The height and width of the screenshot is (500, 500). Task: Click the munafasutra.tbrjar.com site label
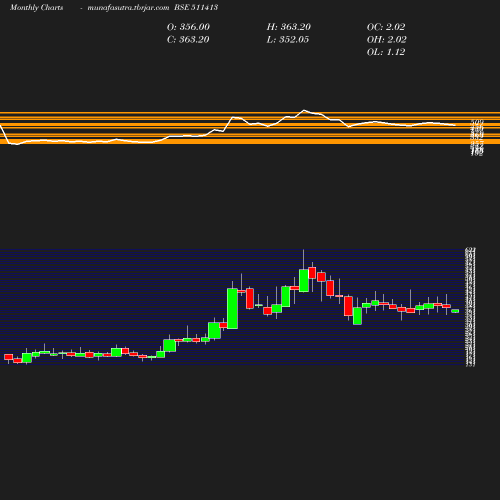(128, 7)
